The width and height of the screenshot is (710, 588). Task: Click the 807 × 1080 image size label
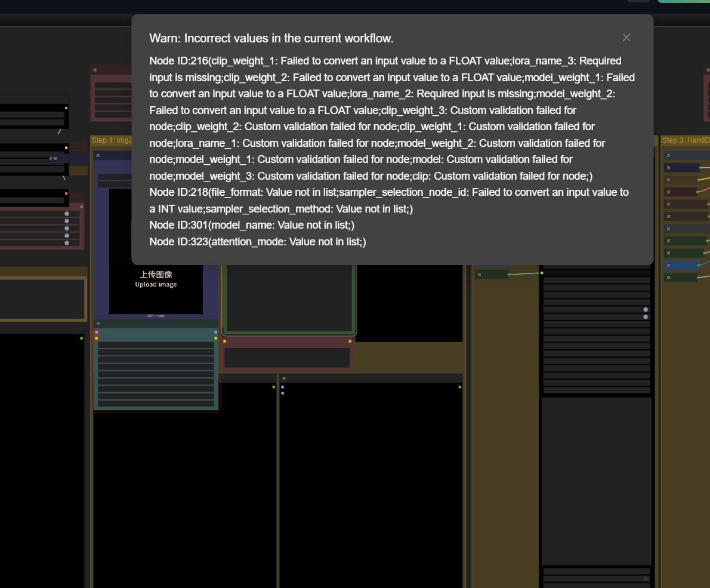(x=156, y=316)
